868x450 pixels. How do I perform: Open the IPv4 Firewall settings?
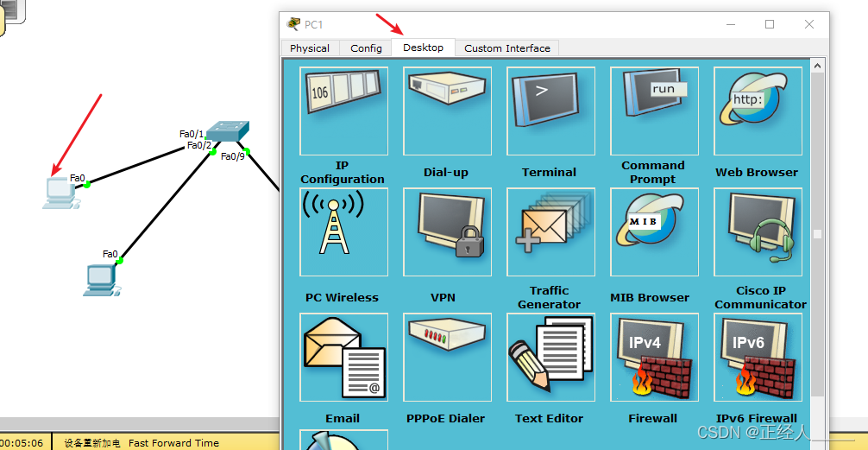pos(654,357)
